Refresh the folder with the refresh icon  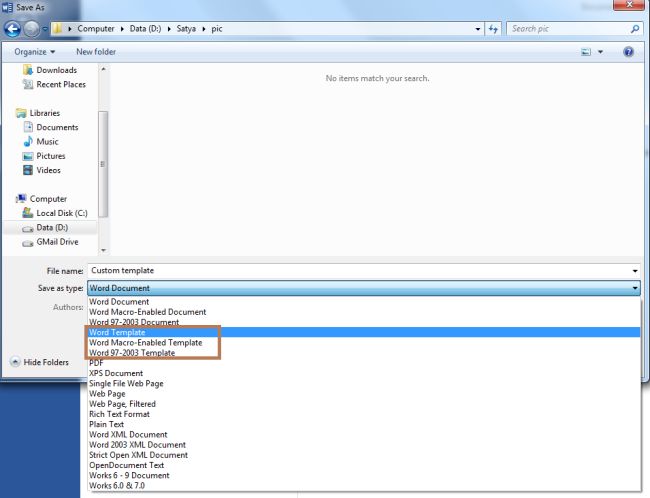point(493,29)
